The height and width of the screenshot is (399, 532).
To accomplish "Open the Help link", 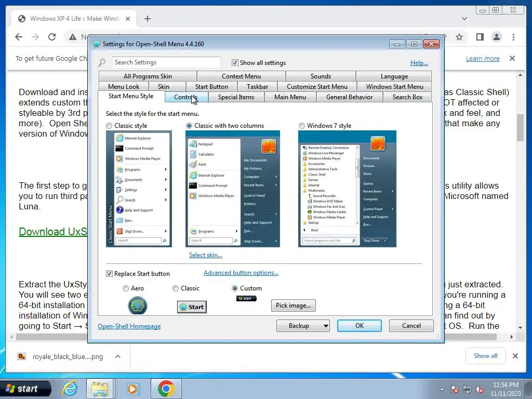I will click(419, 63).
